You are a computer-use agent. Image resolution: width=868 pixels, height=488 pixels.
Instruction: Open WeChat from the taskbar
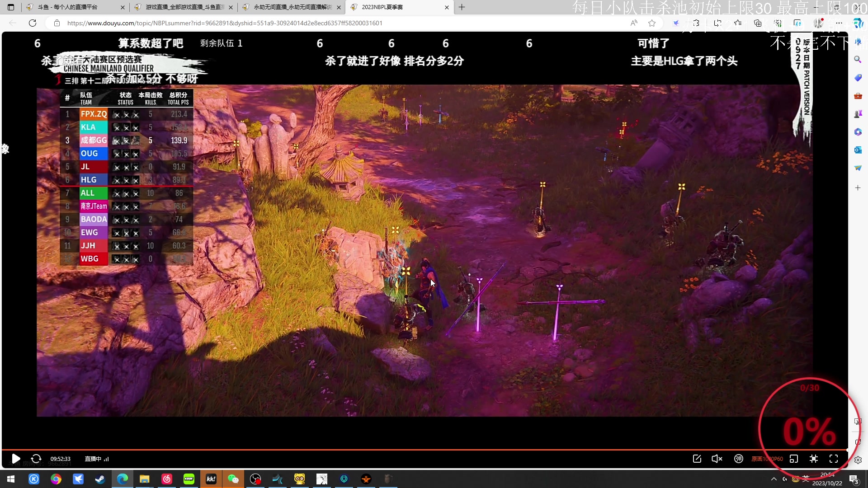click(233, 479)
